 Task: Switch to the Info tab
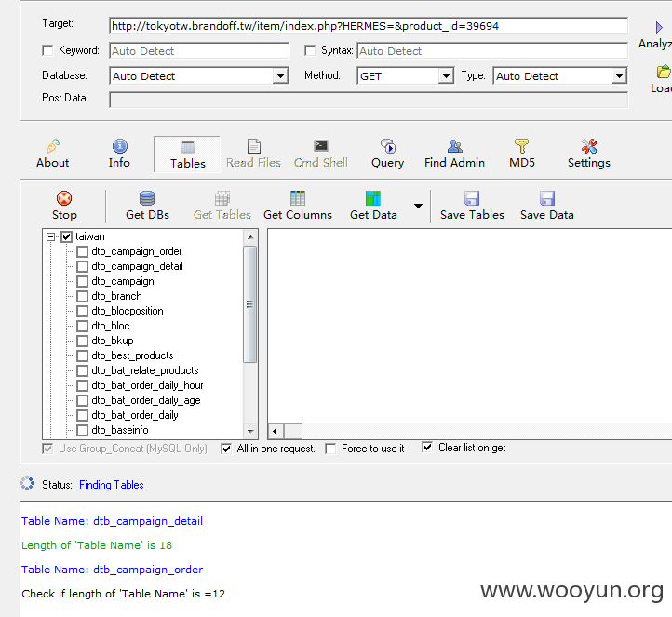point(119,154)
